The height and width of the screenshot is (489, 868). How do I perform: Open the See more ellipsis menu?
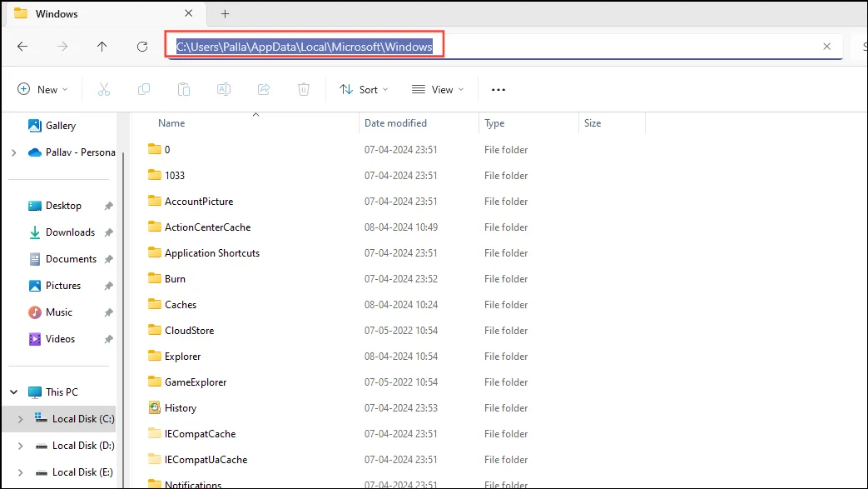tap(498, 89)
